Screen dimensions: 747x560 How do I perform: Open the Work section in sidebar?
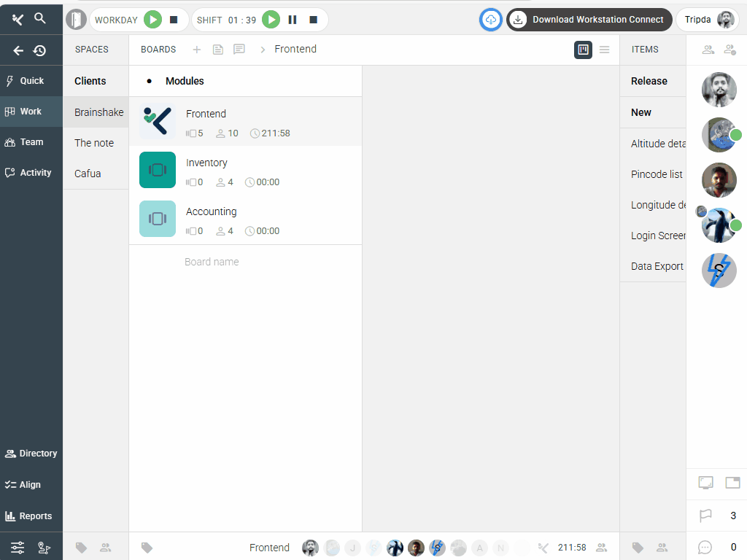pos(31,112)
